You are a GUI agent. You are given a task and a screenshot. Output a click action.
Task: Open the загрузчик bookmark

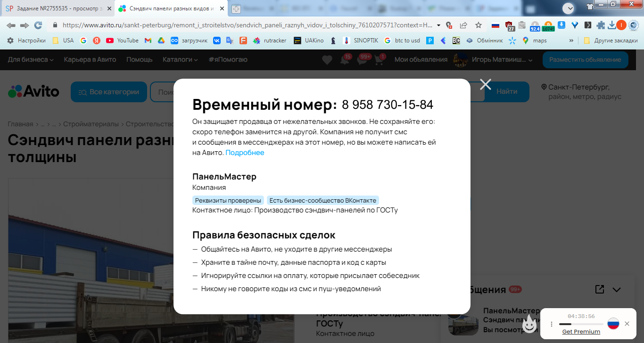(189, 41)
